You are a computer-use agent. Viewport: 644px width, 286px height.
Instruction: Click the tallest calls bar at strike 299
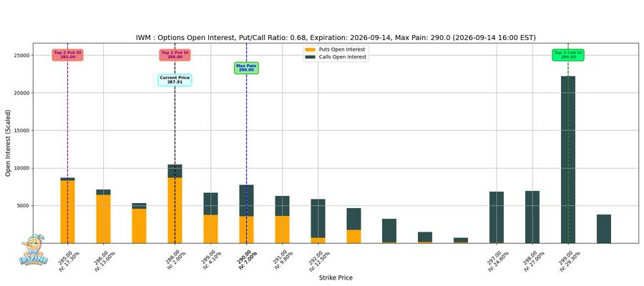[x=568, y=159]
